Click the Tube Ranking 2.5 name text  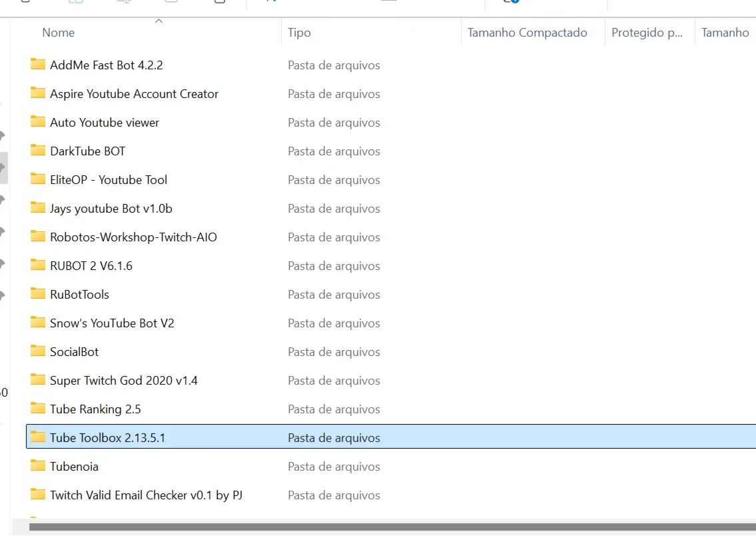point(95,409)
